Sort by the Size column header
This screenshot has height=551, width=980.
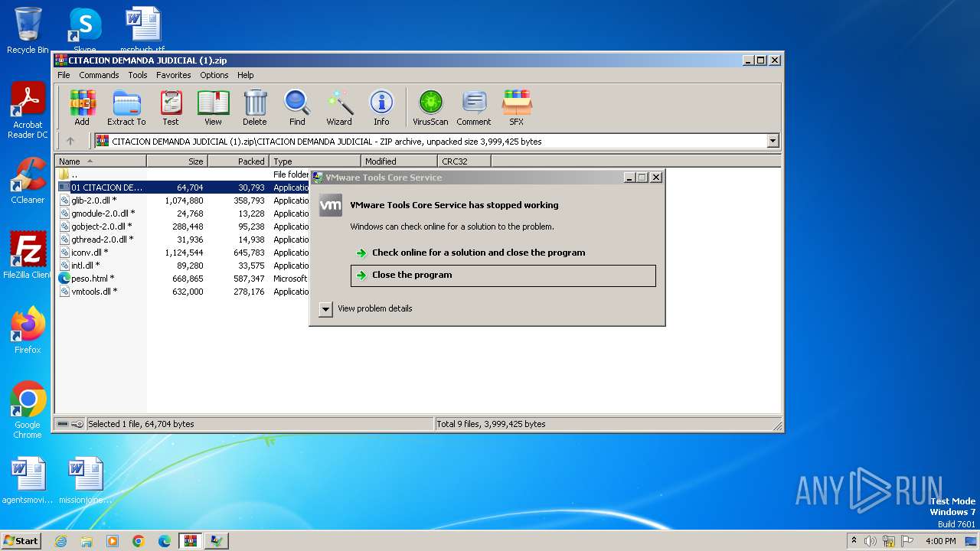pos(177,161)
